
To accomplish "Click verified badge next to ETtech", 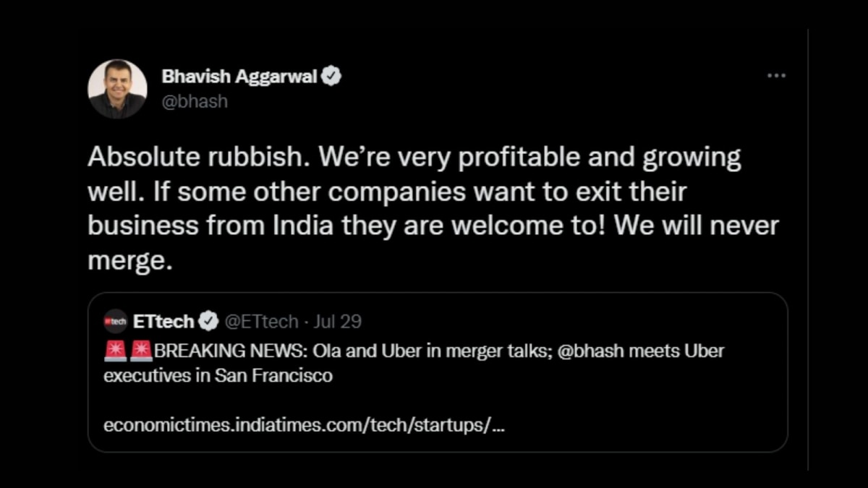I will 209,321.
